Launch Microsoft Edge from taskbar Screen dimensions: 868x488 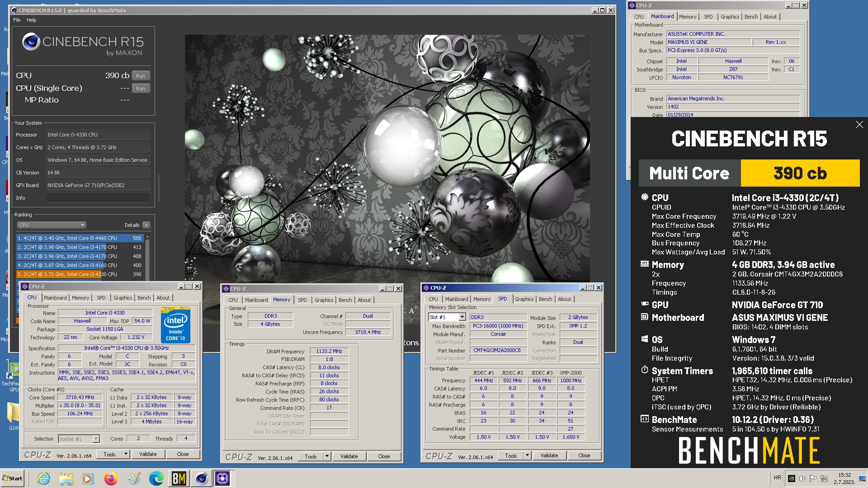[156, 479]
